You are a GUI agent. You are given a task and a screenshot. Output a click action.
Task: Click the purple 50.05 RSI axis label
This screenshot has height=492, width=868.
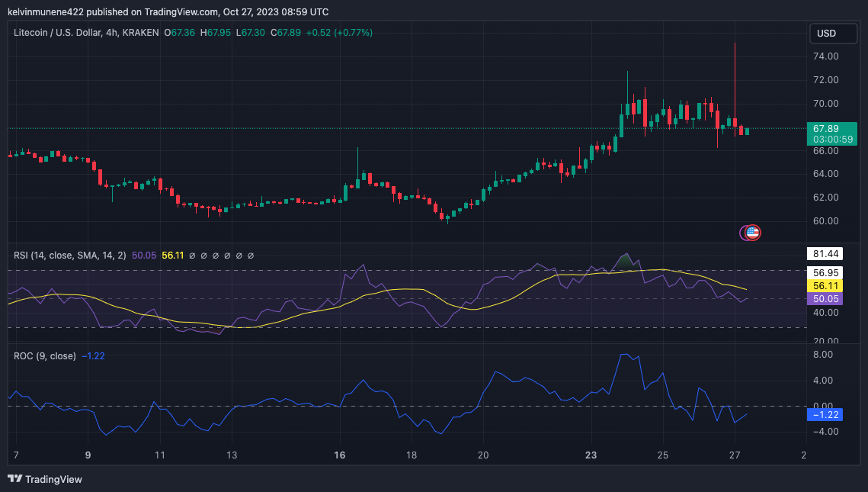pos(825,299)
